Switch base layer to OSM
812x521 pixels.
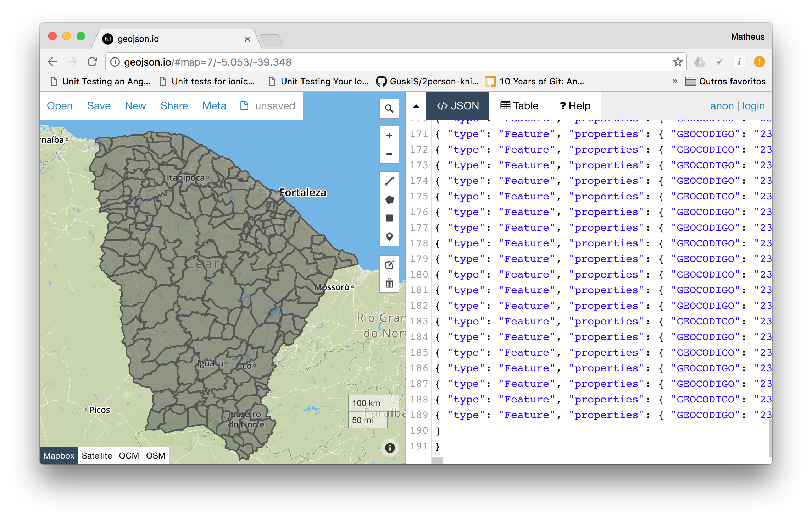pyautogui.click(x=156, y=456)
